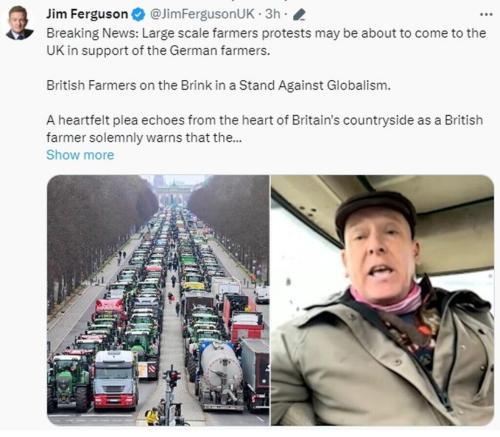The width and height of the screenshot is (500, 437).
Task: Click the edited-post pencil icon
Action: (x=299, y=15)
